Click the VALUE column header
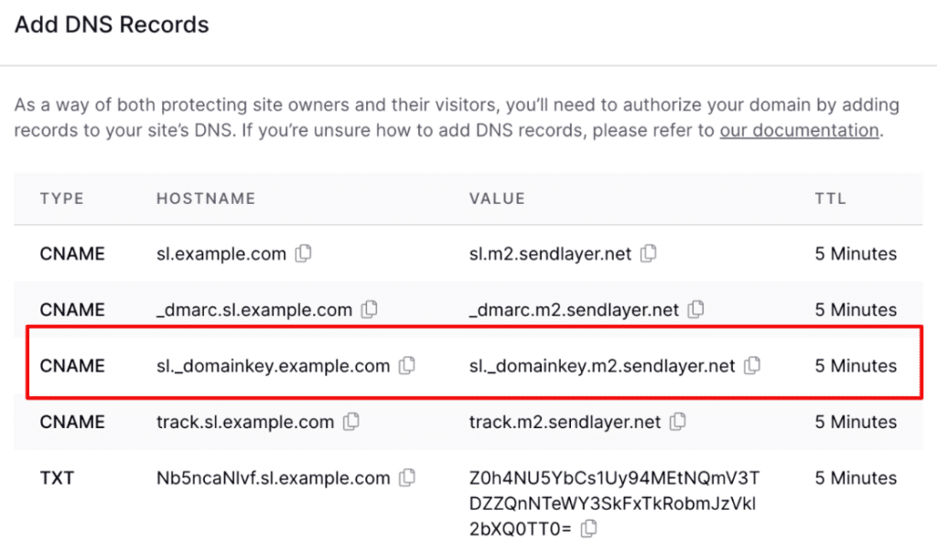This screenshot has width=937, height=560. (497, 199)
